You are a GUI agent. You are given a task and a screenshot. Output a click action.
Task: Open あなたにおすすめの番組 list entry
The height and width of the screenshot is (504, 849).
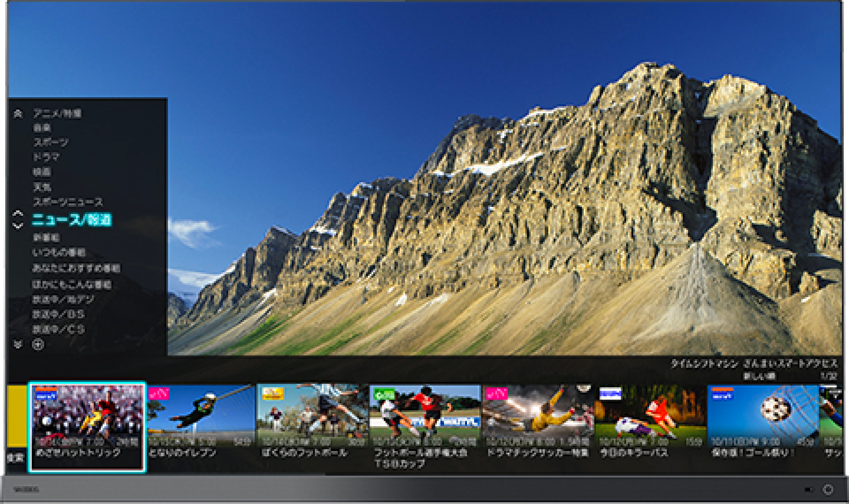(76, 268)
